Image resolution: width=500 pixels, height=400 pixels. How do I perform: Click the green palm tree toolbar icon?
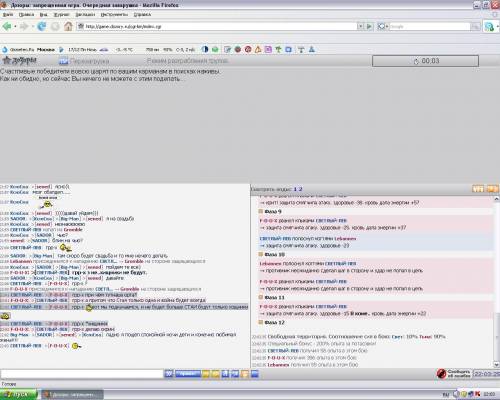(278, 50)
